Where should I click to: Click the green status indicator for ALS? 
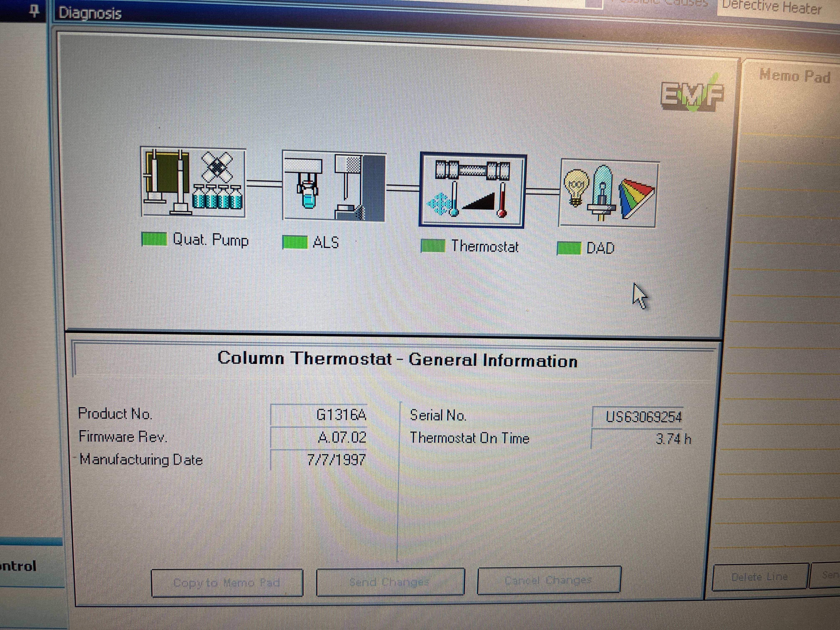pos(295,242)
